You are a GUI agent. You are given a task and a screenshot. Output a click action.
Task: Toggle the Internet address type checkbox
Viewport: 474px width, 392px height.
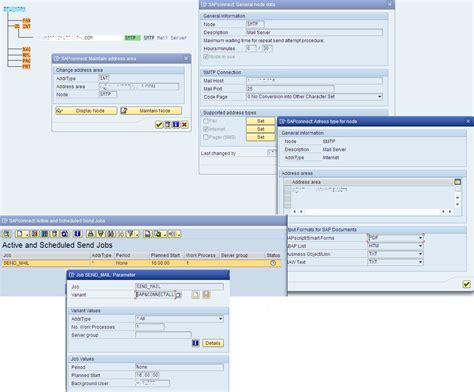[206, 129]
